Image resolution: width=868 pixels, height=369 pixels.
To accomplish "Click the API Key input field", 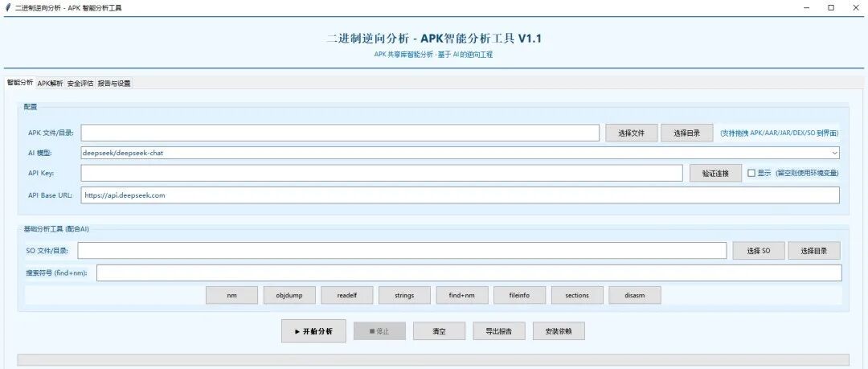I will [x=382, y=173].
